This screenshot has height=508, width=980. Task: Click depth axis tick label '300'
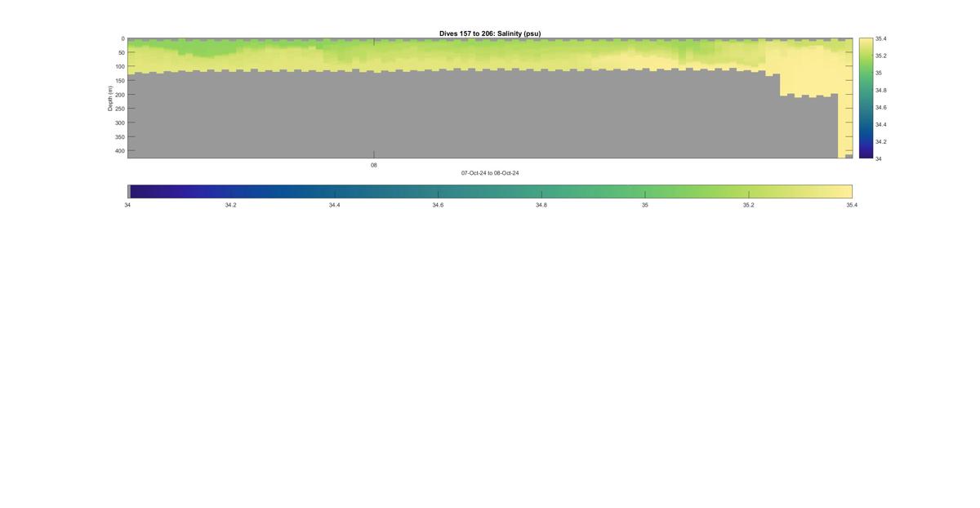(118, 123)
